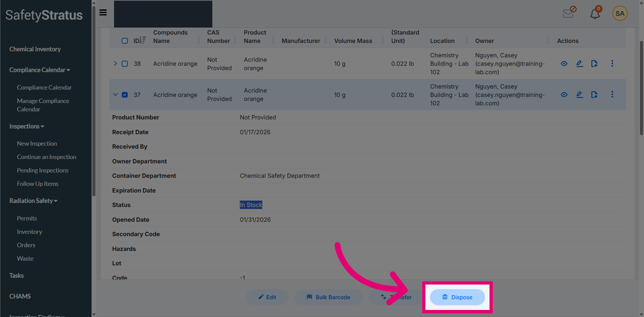Click the sidebar vertical scrollbar
The width and height of the screenshot is (644, 317).
click(94, 101)
